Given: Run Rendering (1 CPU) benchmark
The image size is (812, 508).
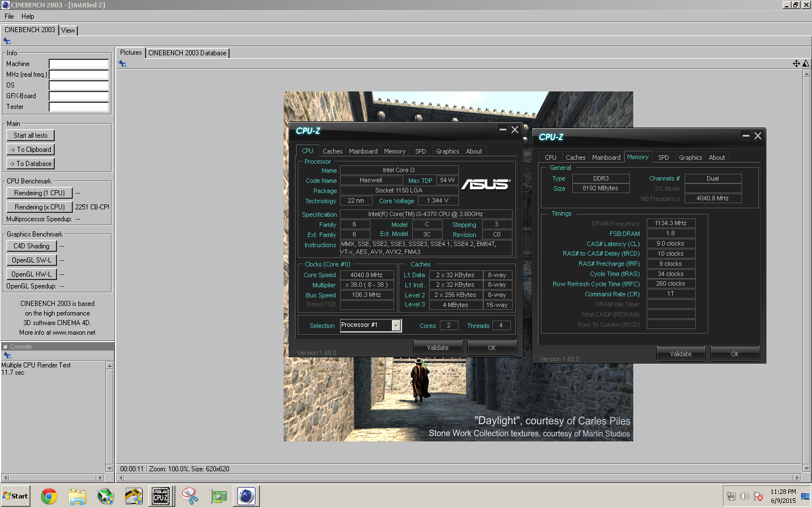Looking at the screenshot, I should pos(39,193).
